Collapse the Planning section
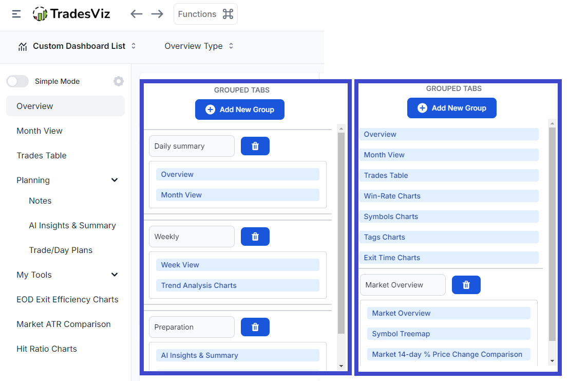This screenshot has height=381, width=588. point(115,180)
